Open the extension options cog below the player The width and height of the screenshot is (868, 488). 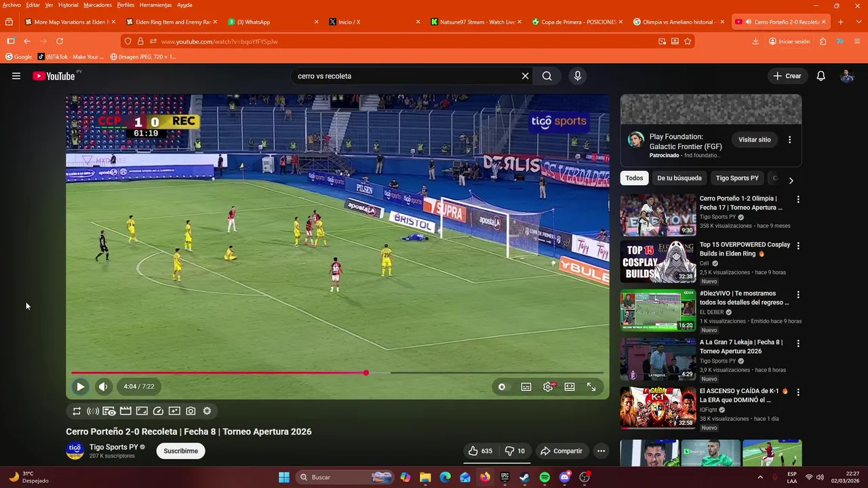point(207,411)
